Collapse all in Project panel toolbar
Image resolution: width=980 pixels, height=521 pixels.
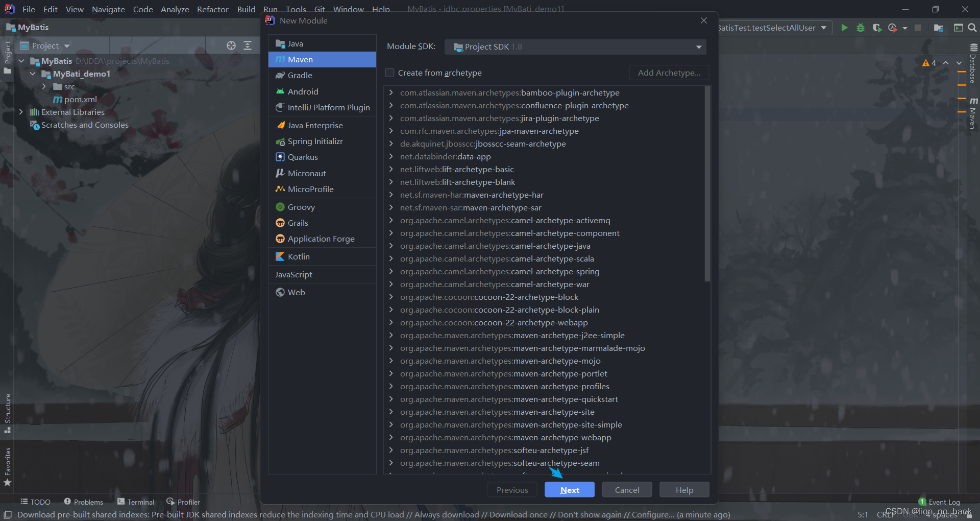(248, 45)
